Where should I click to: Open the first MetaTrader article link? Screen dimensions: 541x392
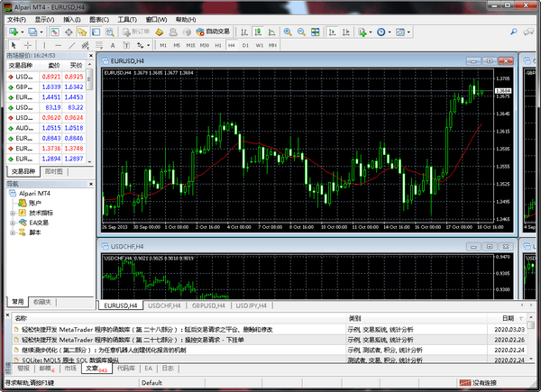pos(147,330)
